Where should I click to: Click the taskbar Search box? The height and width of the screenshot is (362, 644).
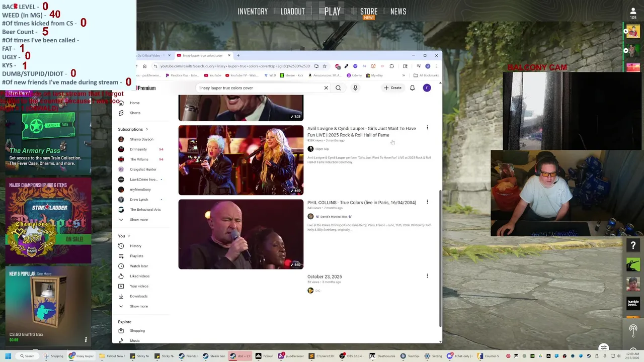[x=27, y=356]
